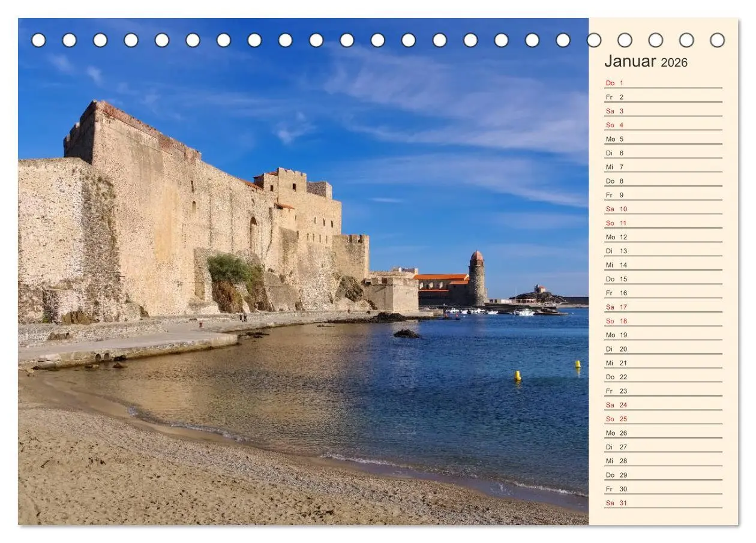
Task: Select the 'Di 13' date row
Action: tap(663, 251)
